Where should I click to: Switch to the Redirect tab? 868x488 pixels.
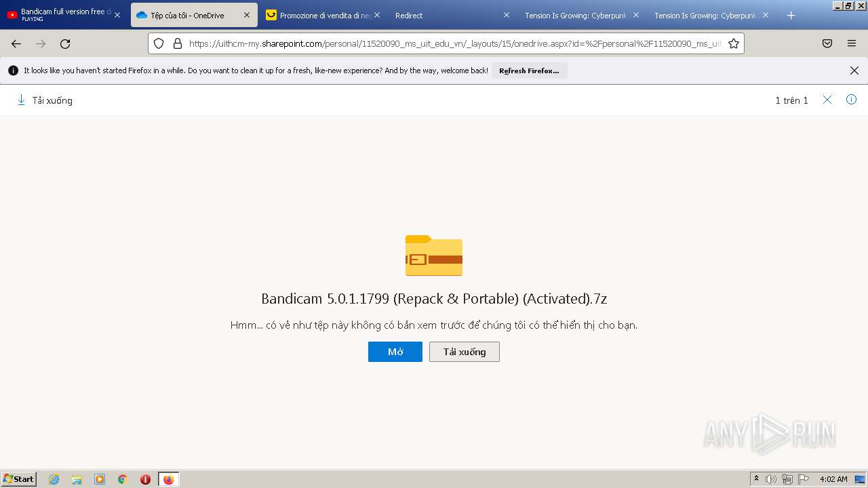[x=448, y=15]
